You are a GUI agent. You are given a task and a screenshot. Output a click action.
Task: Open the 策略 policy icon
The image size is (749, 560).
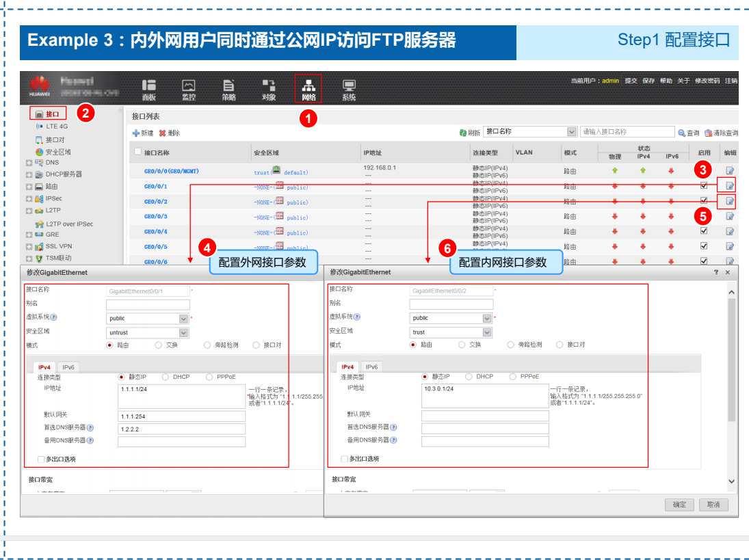[x=228, y=89]
